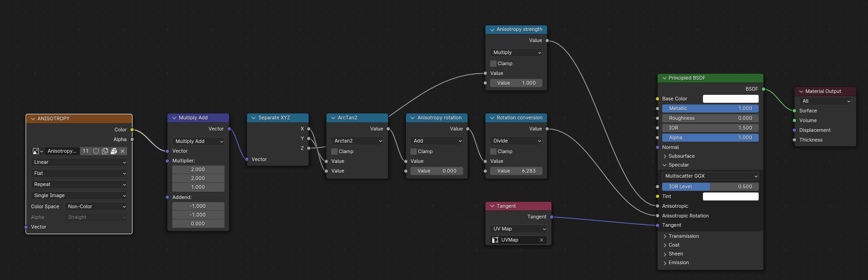
Task: Toggle Clamp in Anisotropy strength node
Action: click(493, 64)
